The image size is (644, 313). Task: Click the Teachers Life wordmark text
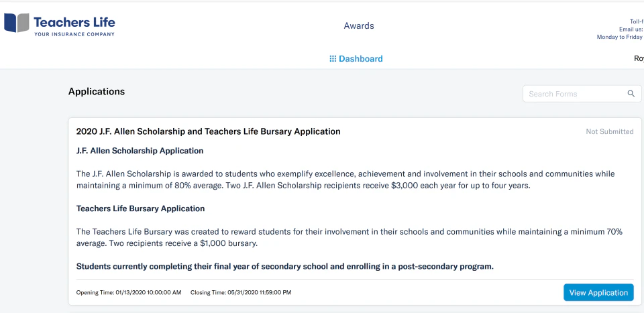click(74, 21)
